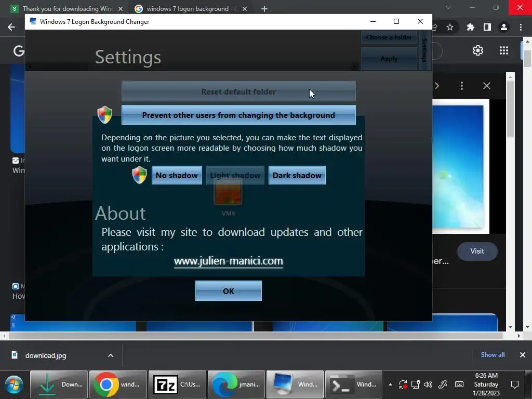Click Show all downloads

click(493, 355)
